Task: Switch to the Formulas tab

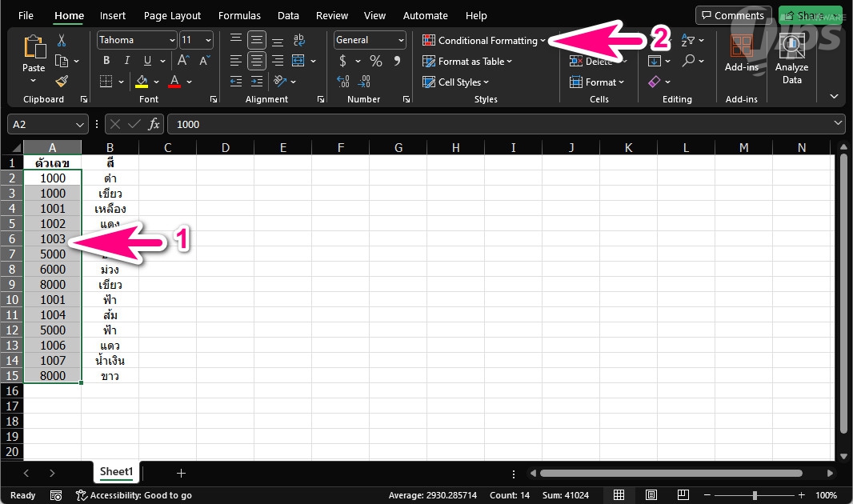Action: [x=239, y=15]
